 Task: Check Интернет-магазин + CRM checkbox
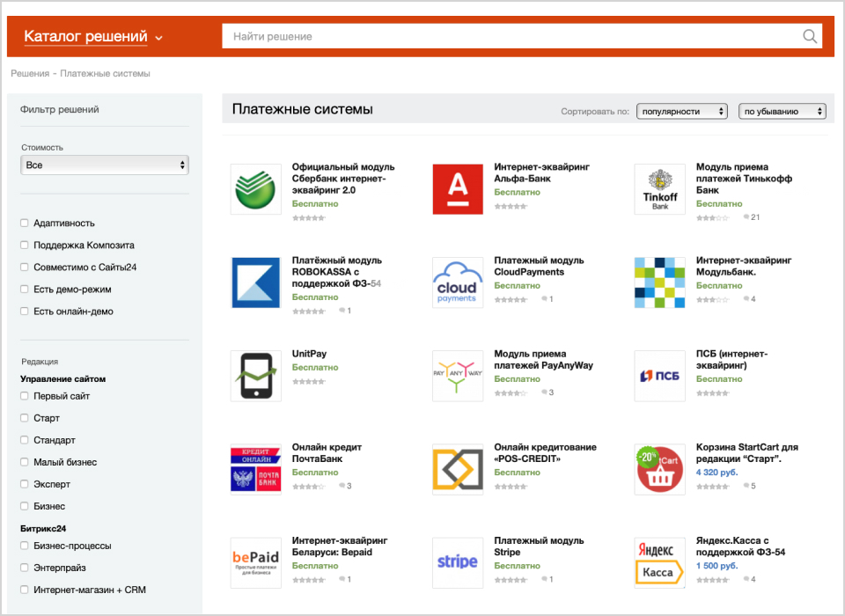[25, 590]
